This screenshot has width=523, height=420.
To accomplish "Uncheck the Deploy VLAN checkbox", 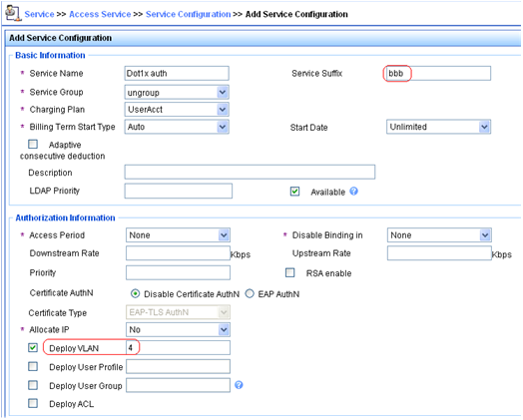I will pyautogui.click(x=33, y=347).
